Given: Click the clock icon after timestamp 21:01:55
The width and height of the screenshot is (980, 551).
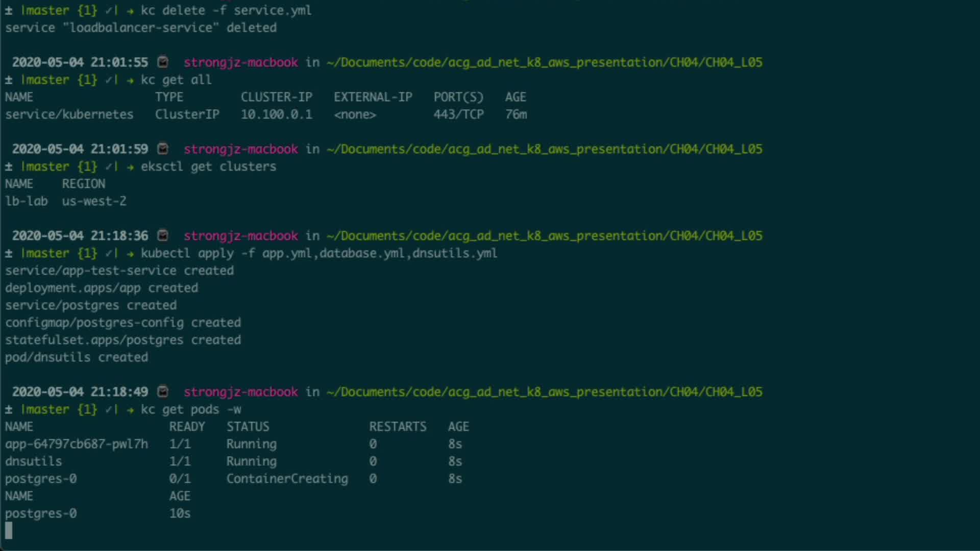Looking at the screenshot, I should pyautogui.click(x=163, y=62).
